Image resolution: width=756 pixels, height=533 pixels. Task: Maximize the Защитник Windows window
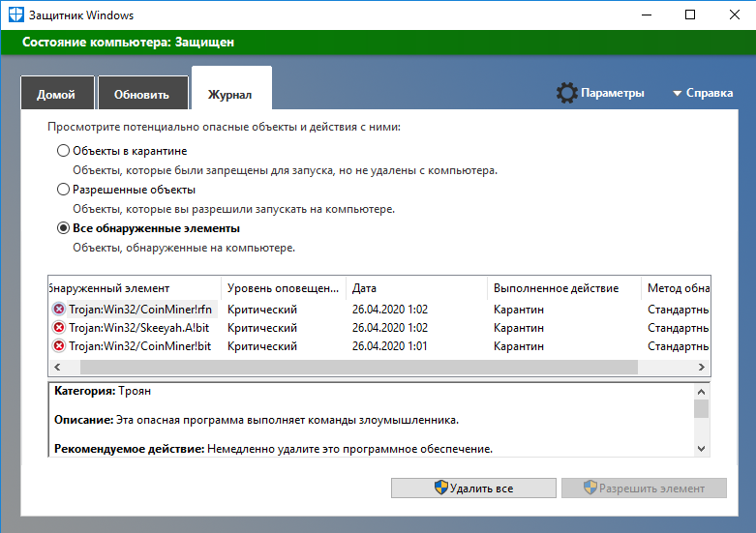point(690,15)
